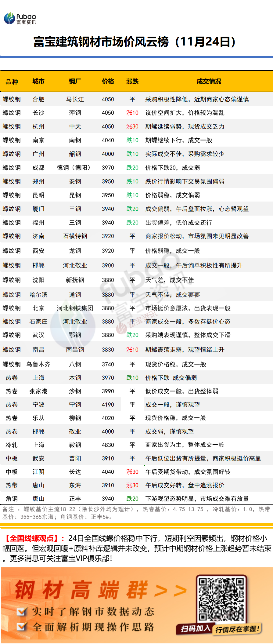This screenshot has width=273, height=644.
Task: Click the 鄂钢 cell in the 武汉 row
Action: point(75,335)
